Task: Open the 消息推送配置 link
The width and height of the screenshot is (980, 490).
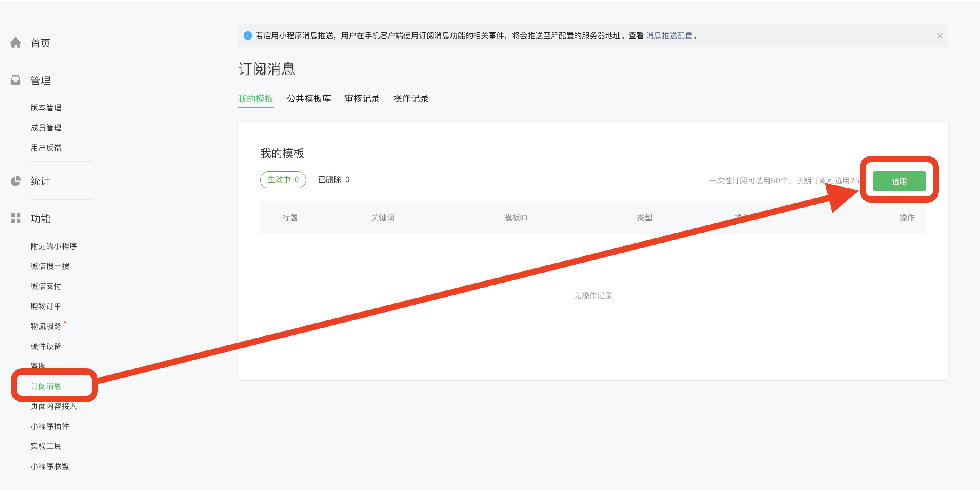Action: pos(669,36)
